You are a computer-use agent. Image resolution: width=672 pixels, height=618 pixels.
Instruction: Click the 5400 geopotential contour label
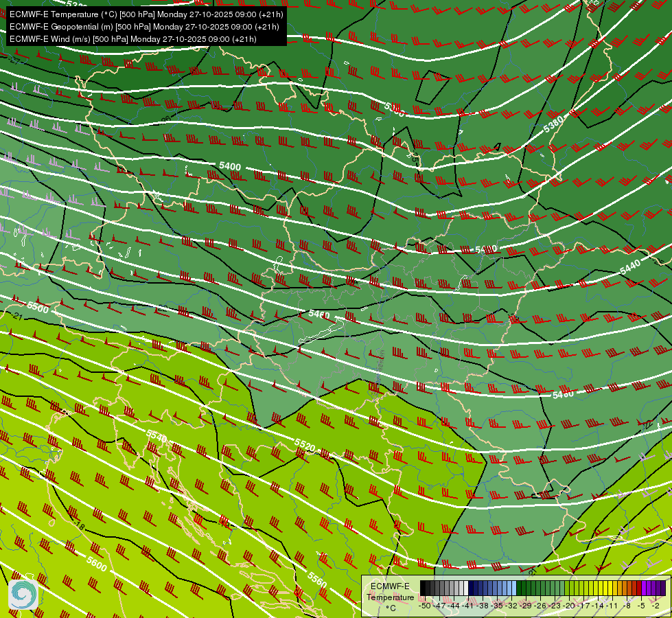pyautogui.click(x=230, y=166)
